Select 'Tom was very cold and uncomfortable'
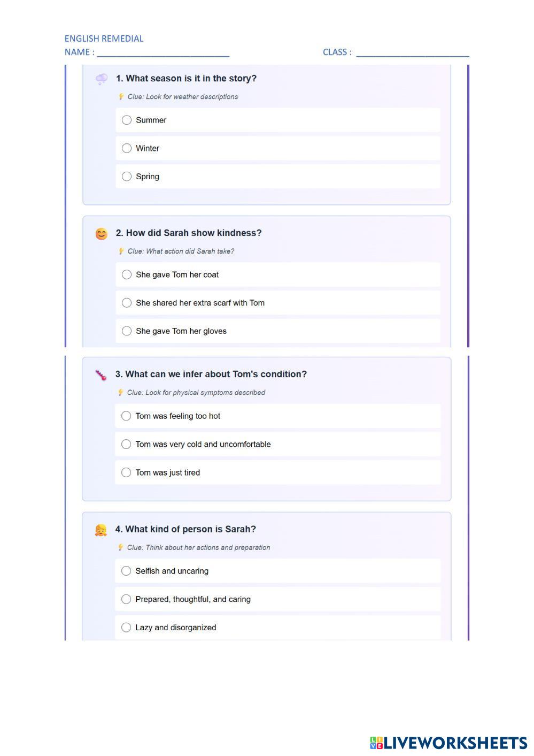Viewport: 534px width, 756px height. point(126,445)
